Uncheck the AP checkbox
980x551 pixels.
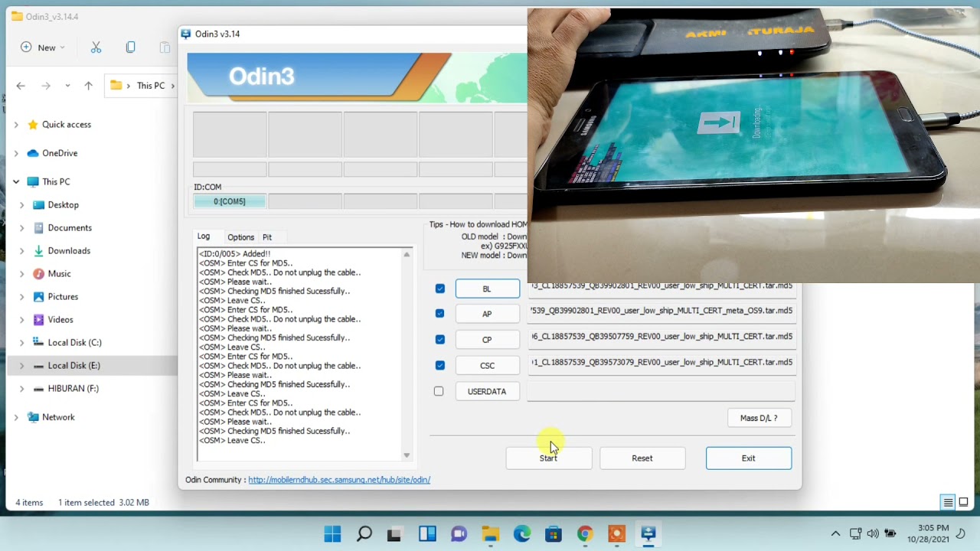coord(440,313)
